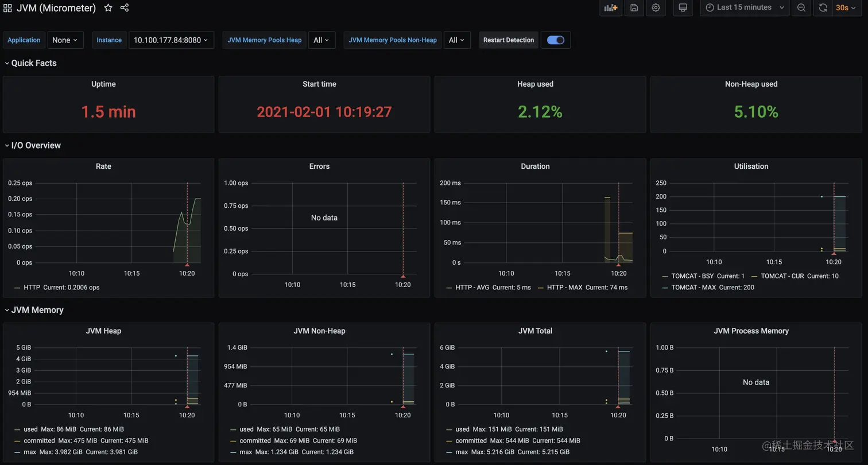Open the Application None dropdown
The image size is (868, 465).
coord(65,40)
